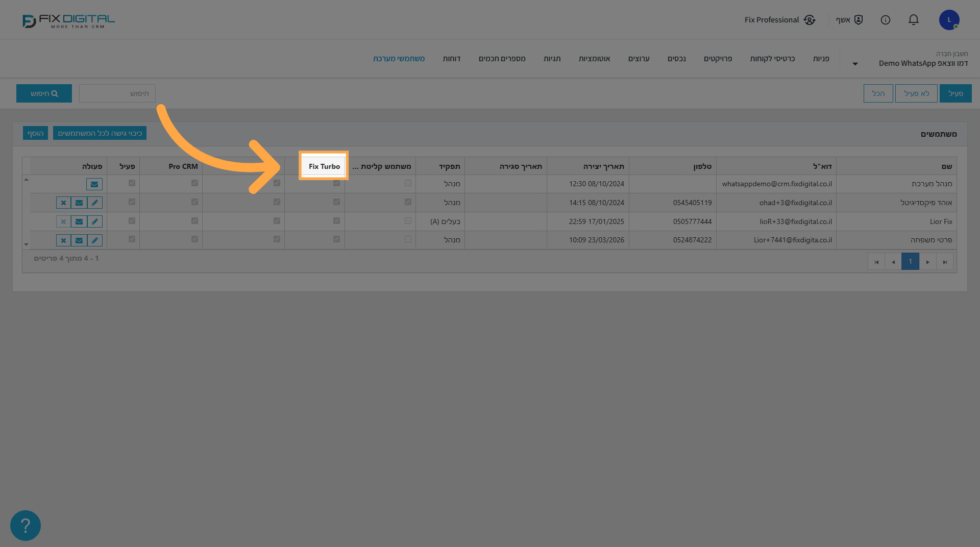Image resolution: width=980 pixels, height=547 pixels.
Task: Click the Fix Professional support icon
Action: click(810, 20)
